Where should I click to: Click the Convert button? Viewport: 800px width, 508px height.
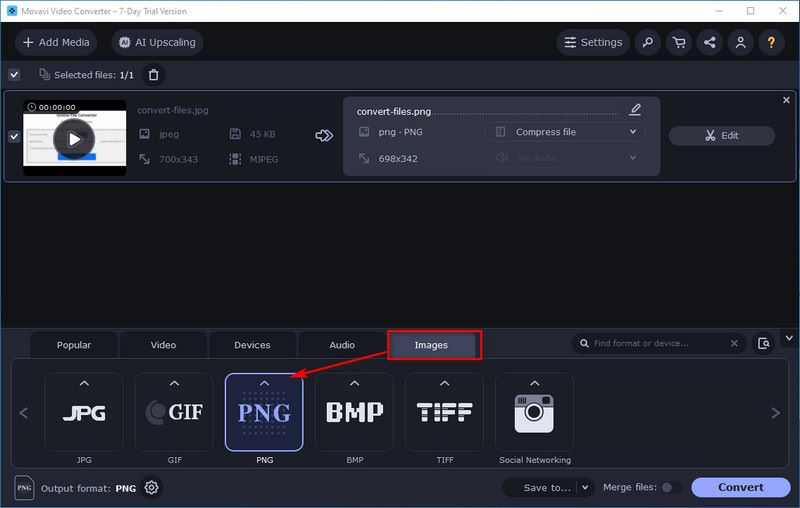pos(741,488)
